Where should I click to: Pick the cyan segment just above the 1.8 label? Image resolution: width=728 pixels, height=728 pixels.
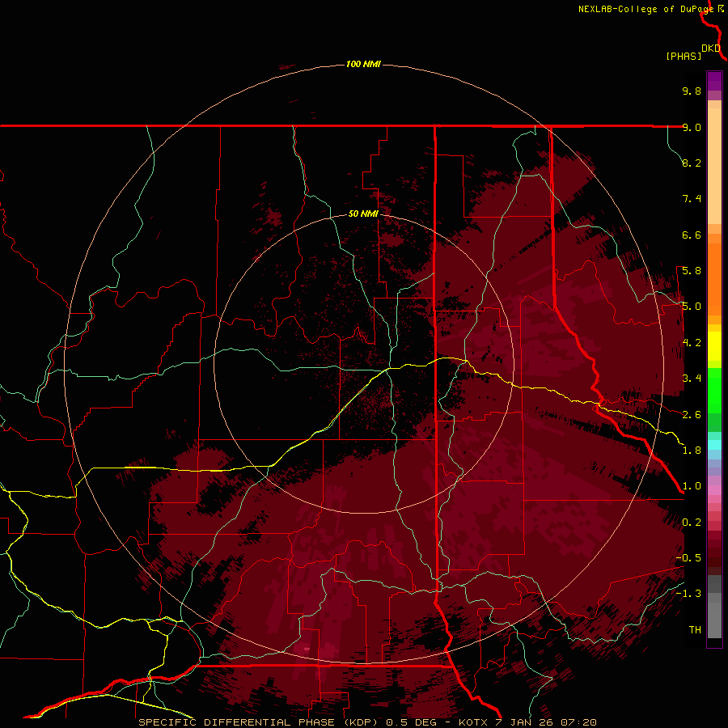click(714, 445)
